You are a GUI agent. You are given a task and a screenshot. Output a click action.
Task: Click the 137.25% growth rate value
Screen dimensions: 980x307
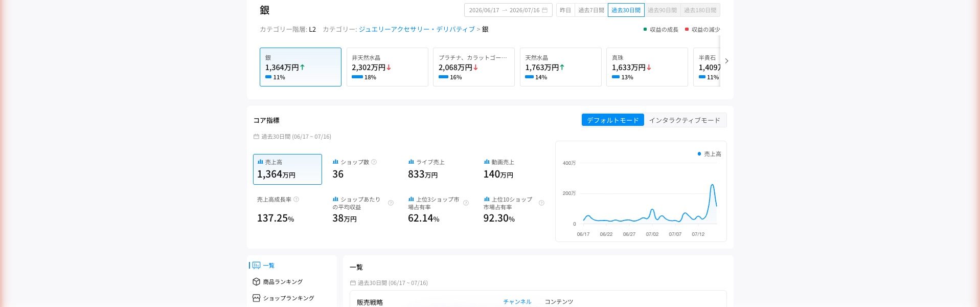click(276, 218)
